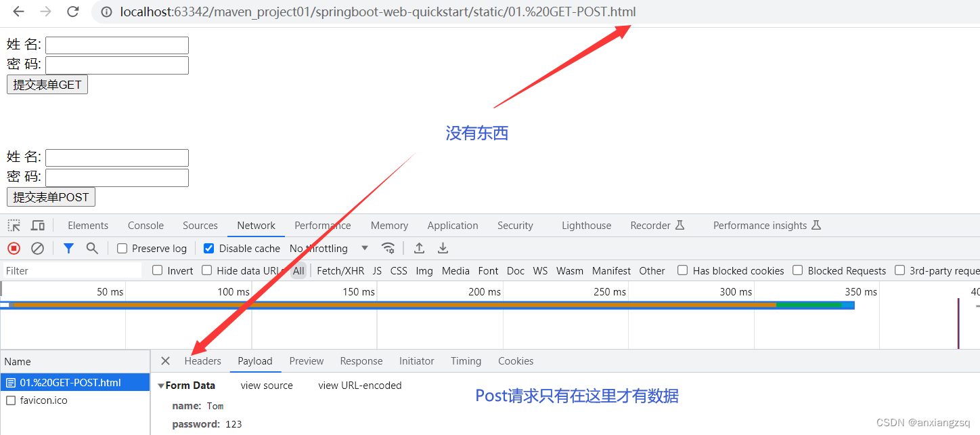This screenshot has width=980, height=435.
Task: Uncheck the Disable cache checkbox
Action: 209,248
